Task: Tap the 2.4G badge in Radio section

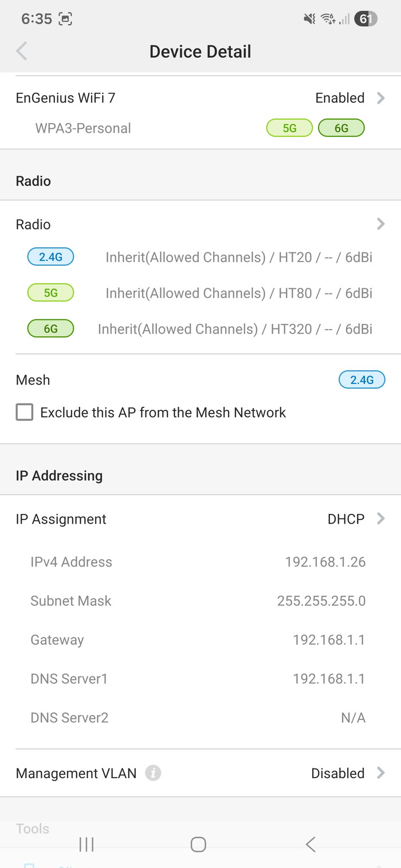Action: tap(50, 257)
